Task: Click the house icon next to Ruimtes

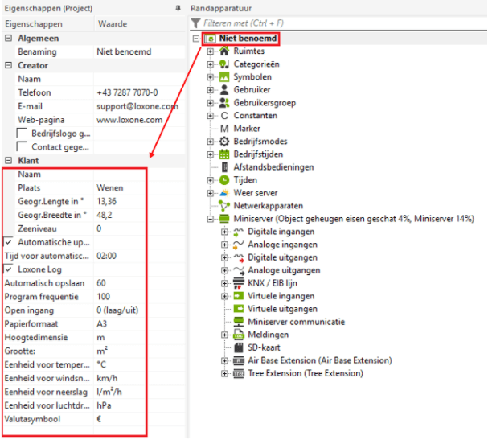Action: [x=225, y=51]
